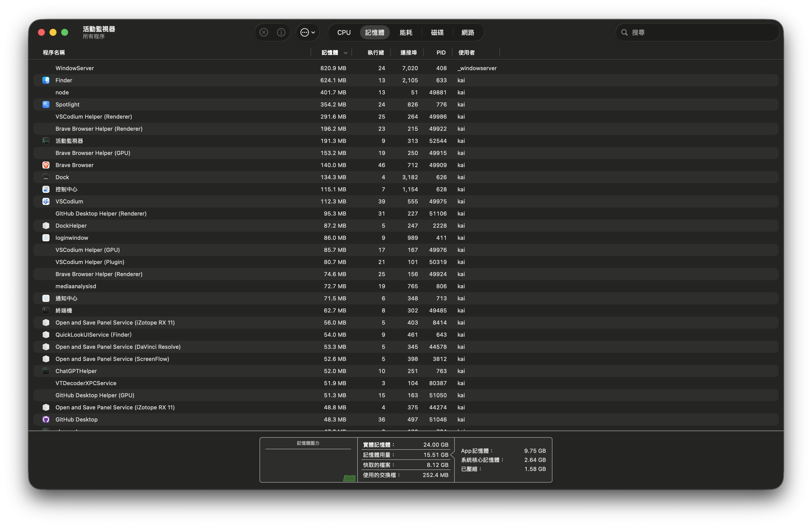
Task: Click the force-quit (X) toolbar button
Action: tap(263, 32)
